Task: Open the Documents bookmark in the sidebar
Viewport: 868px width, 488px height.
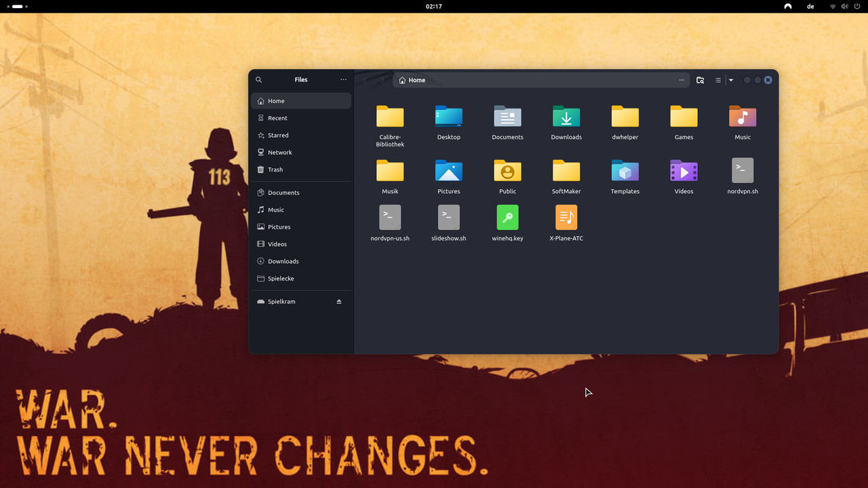Action: tap(301, 192)
